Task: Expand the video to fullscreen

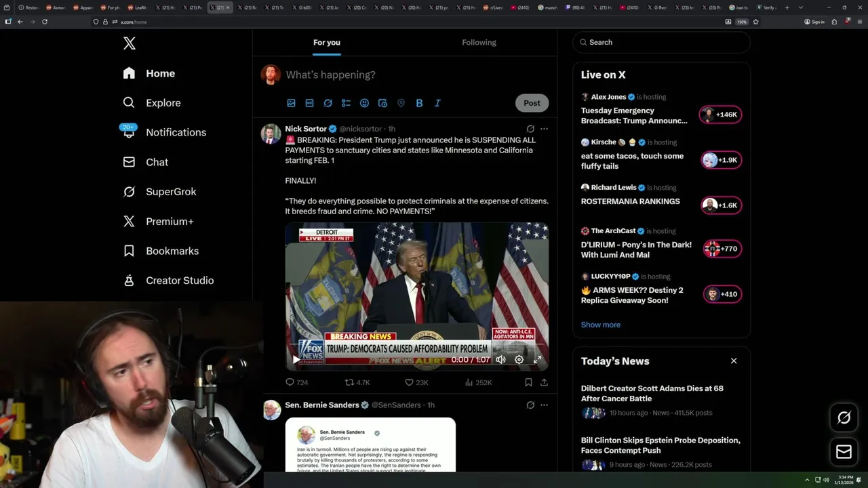Action: pyautogui.click(x=537, y=360)
